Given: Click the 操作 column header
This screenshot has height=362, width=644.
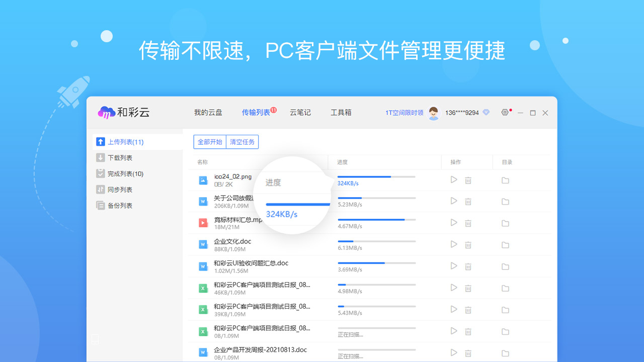Looking at the screenshot, I should (456, 162).
